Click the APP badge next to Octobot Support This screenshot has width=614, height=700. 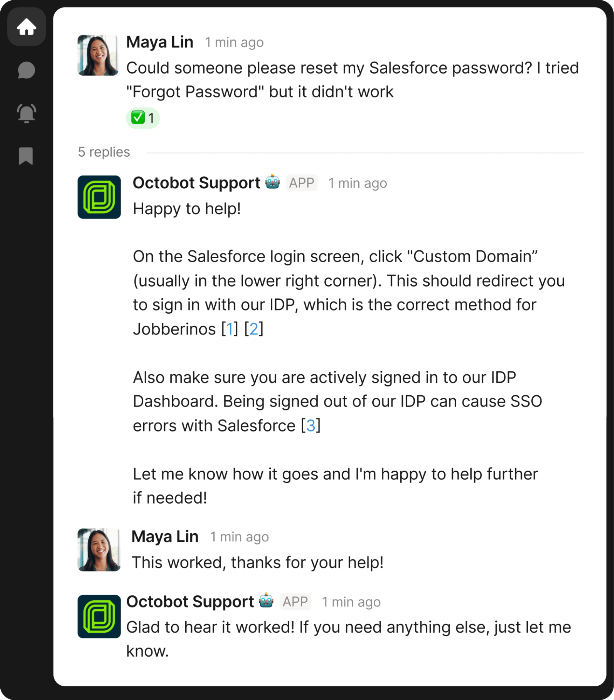tap(302, 182)
